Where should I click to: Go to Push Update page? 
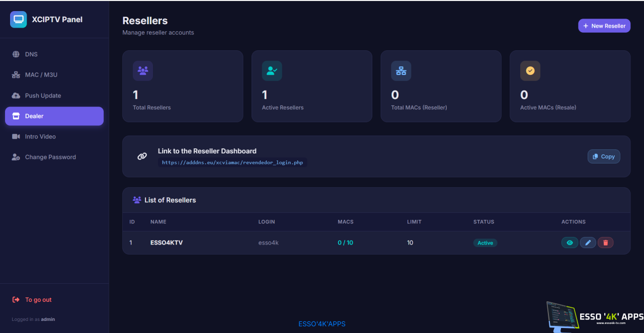(54, 96)
